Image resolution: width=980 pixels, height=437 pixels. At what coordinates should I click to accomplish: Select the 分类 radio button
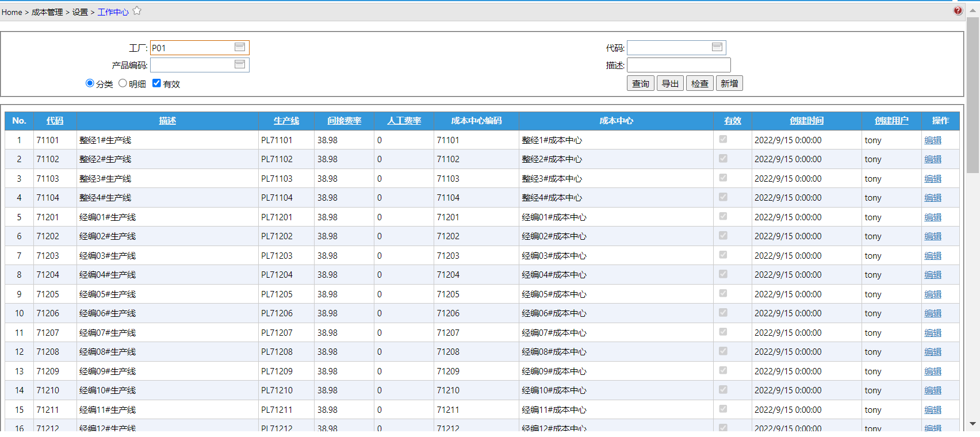coord(90,83)
